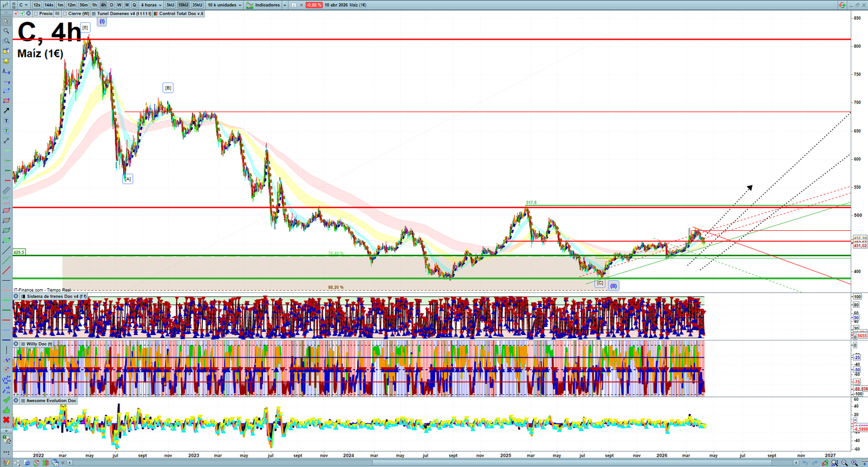Collapse bottom toolbar with double chevron
Viewport: 868px width, 467px height.
point(63,463)
